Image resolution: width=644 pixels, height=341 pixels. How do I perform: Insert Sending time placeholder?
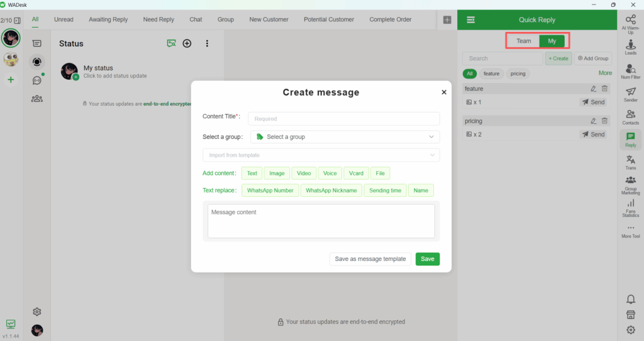[386, 190]
